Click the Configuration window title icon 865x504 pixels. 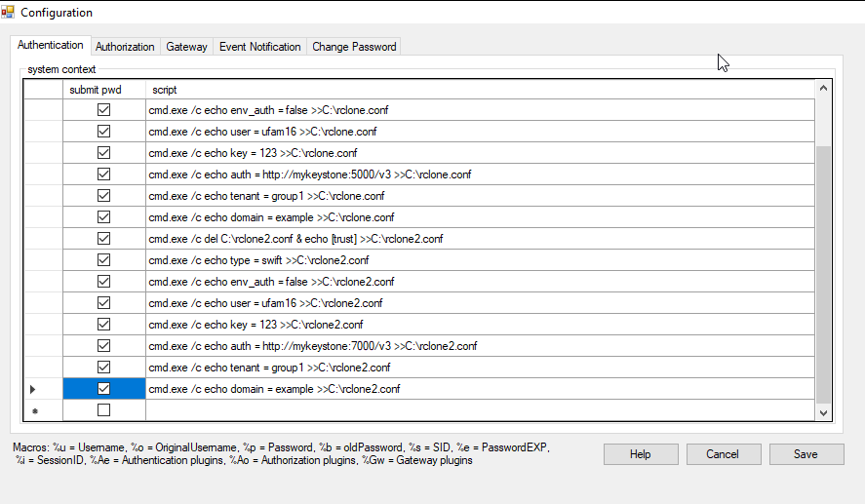point(9,13)
